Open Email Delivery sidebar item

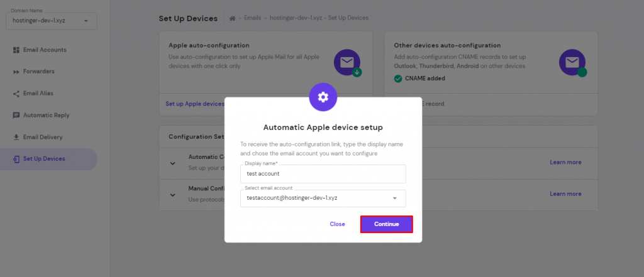tap(43, 137)
